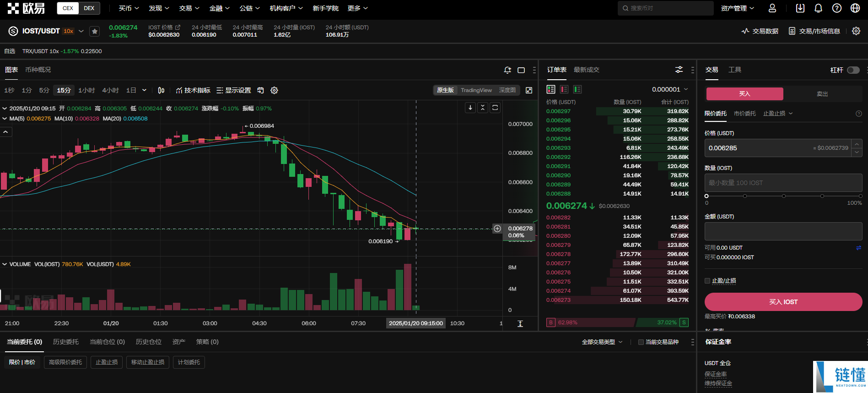Switch the candlestick chart type icon
868x393 pixels.
[161, 90]
